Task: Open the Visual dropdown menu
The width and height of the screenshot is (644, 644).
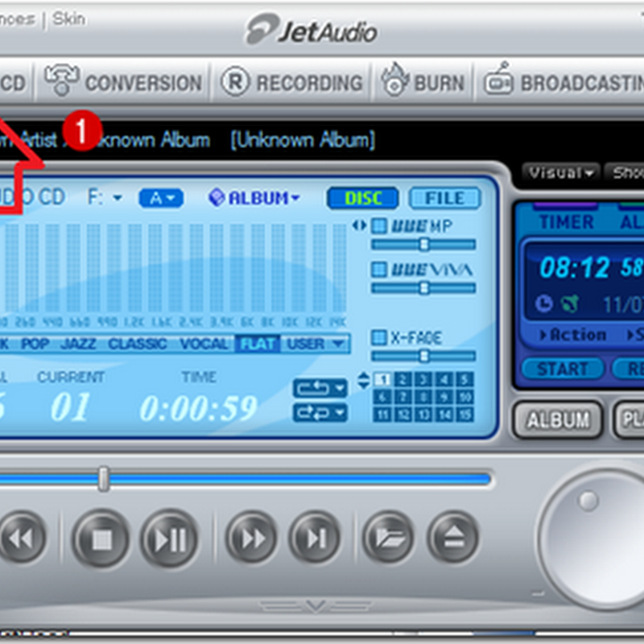Action: pyautogui.click(x=560, y=172)
